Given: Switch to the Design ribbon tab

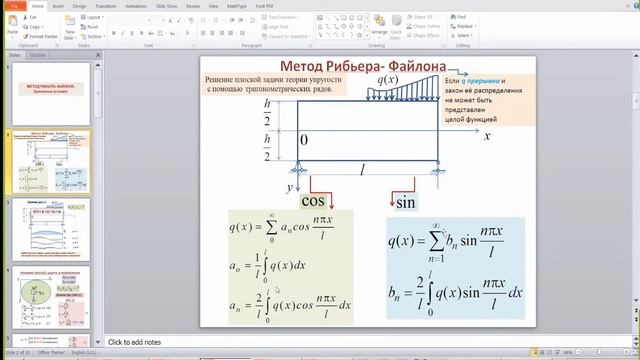Looking at the screenshot, I should 79,6.
